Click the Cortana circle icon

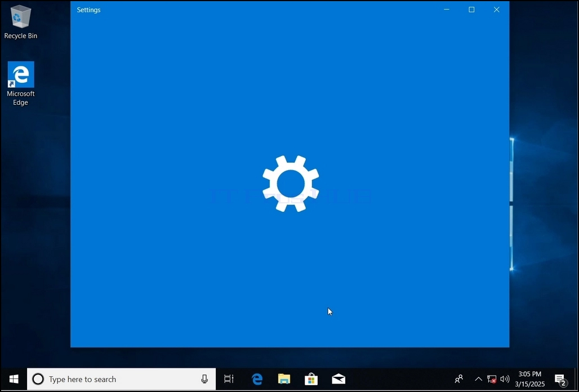[x=38, y=379]
